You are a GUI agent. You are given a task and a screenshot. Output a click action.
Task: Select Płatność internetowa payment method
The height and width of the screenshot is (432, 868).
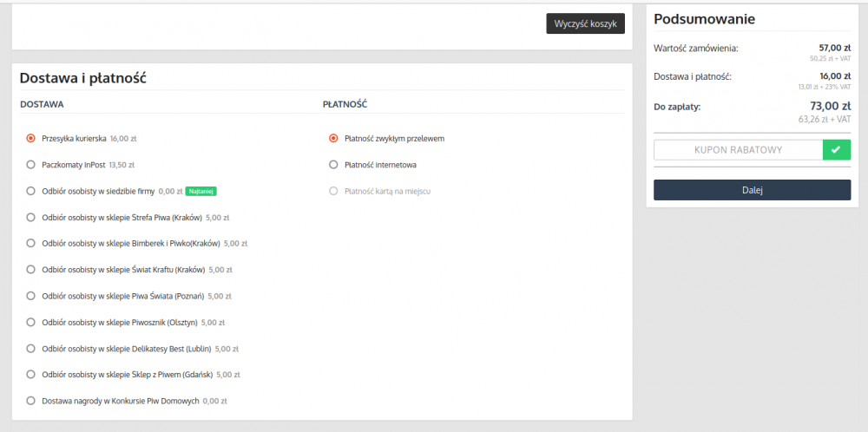point(333,164)
